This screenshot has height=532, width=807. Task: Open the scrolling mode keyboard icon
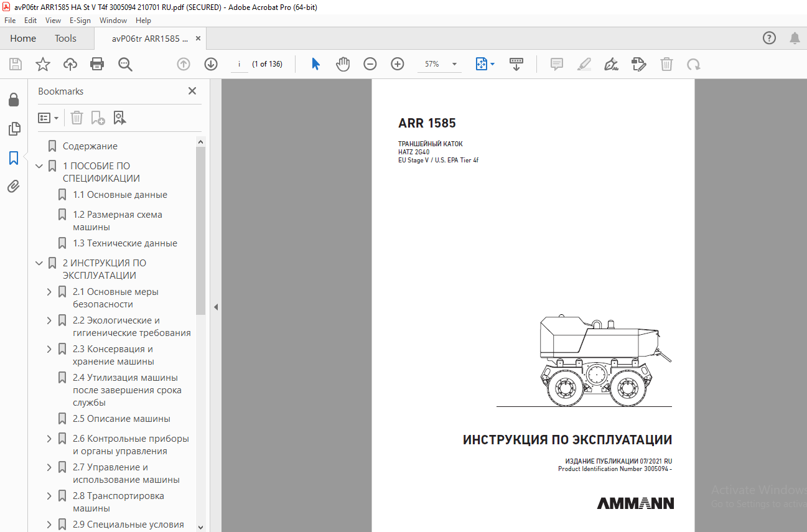(x=516, y=64)
